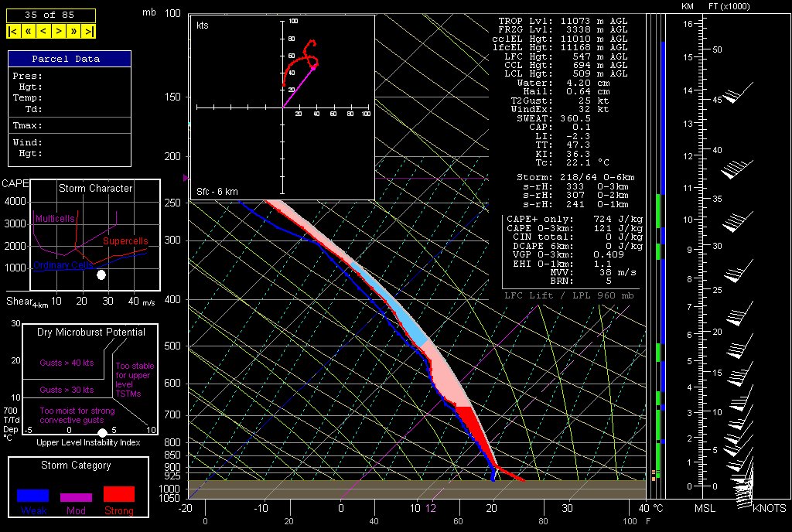Image resolution: width=792 pixels, height=532 pixels.
Task: Click the 'Gusts > 40 kts' region
Action: pyautogui.click(x=67, y=361)
